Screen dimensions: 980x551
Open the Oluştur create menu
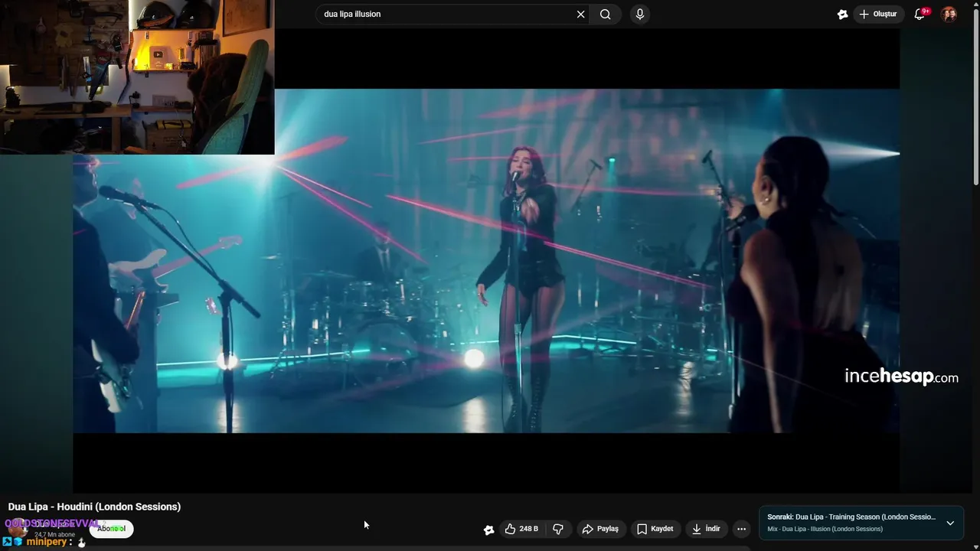pyautogui.click(x=878, y=14)
